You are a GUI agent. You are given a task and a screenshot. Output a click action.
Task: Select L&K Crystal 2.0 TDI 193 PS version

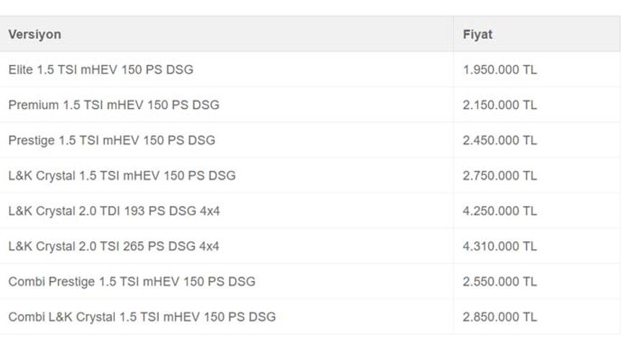(x=114, y=211)
